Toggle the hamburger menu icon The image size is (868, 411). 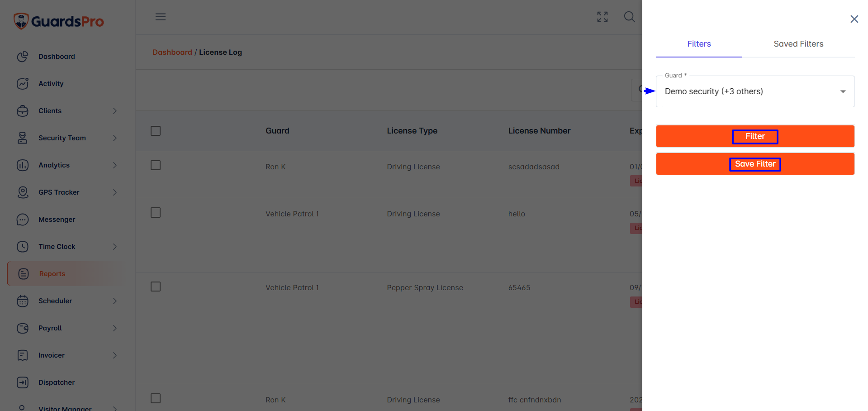pos(161,17)
